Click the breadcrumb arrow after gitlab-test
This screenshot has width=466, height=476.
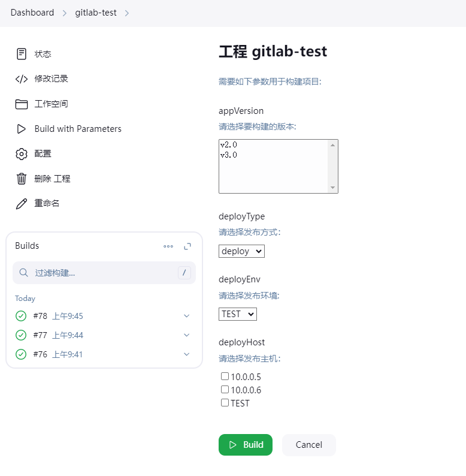point(127,13)
